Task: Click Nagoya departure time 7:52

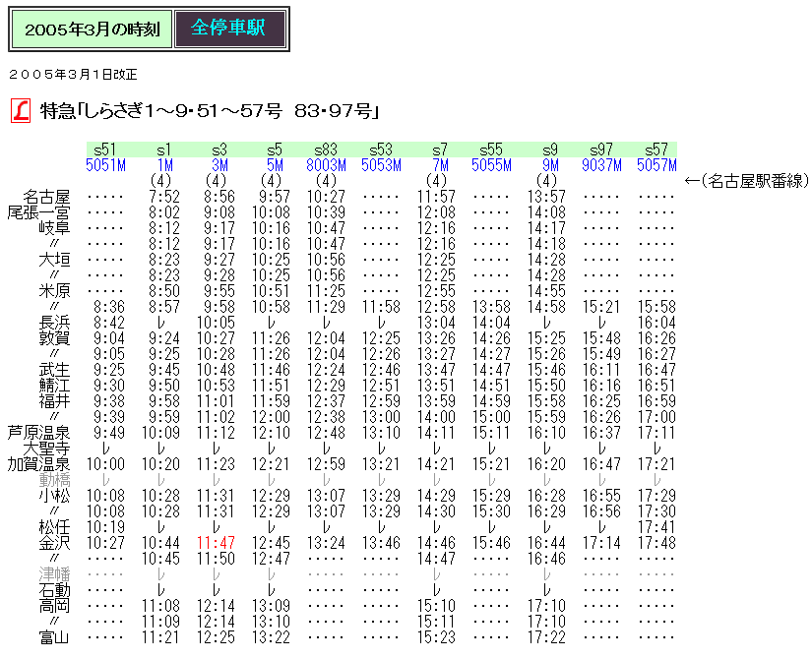Action: point(164,197)
